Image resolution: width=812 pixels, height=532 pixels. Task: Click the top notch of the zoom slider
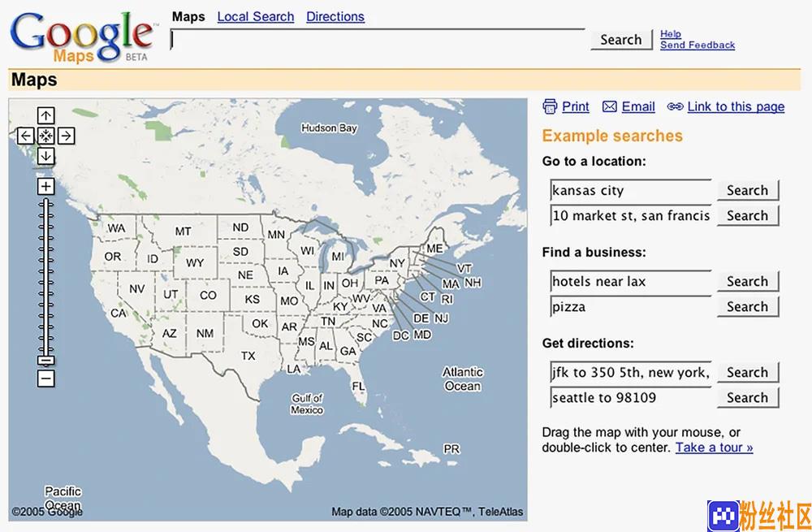coord(45,204)
